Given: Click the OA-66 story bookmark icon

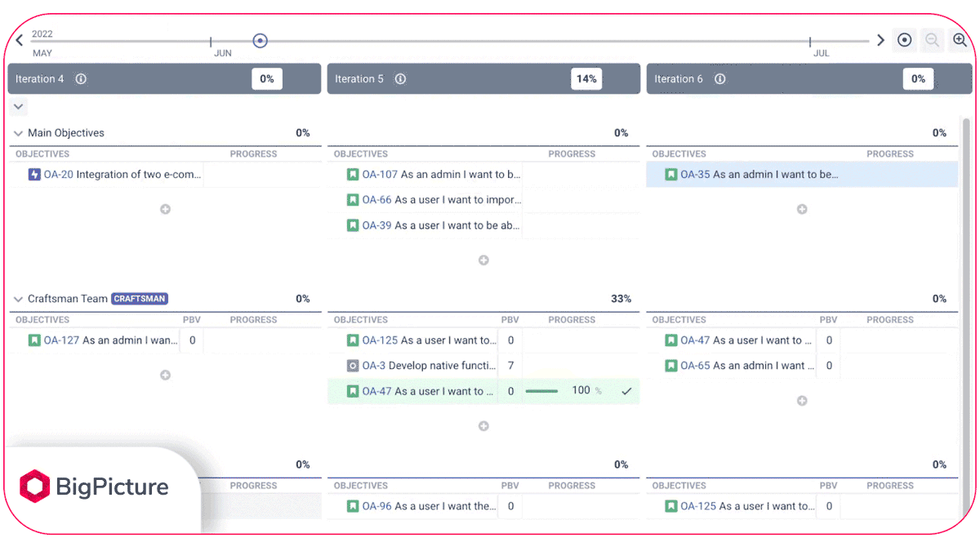Looking at the screenshot, I should click(x=353, y=199).
